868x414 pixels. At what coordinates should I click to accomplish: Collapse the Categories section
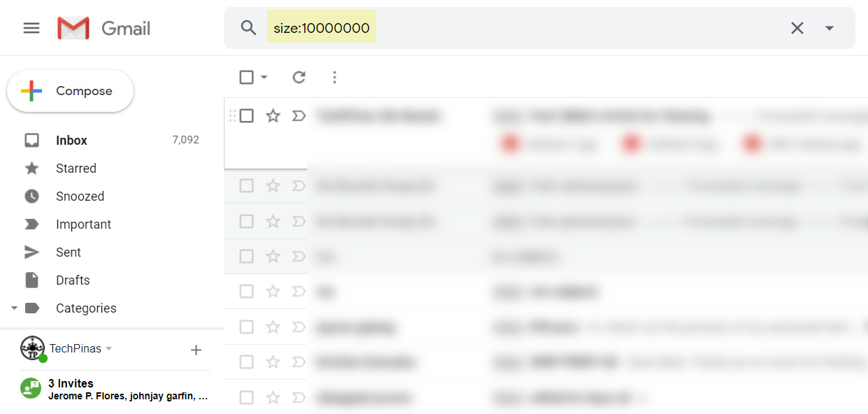[x=14, y=308]
